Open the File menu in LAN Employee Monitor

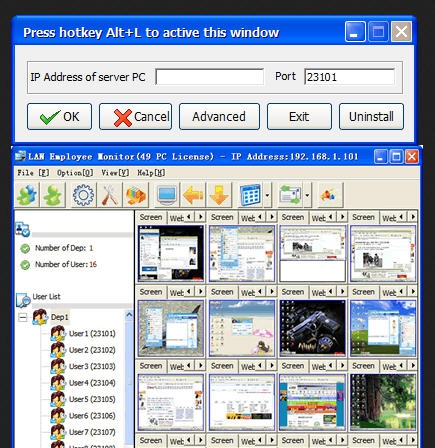(33, 173)
